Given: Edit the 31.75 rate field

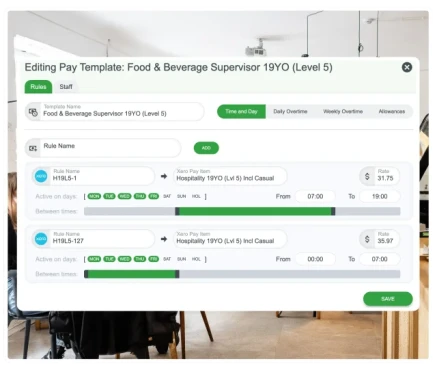Looking at the screenshot, I should tap(387, 176).
